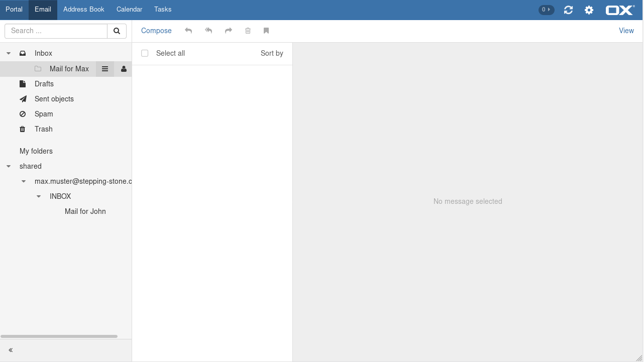Open the View options menu

pyautogui.click(x=626, y=31)
